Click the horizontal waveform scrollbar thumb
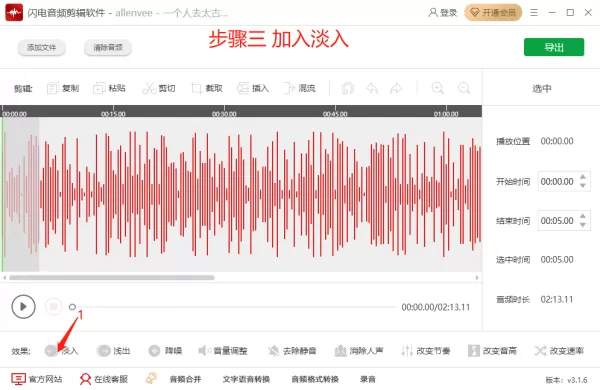 pos(112,277)
